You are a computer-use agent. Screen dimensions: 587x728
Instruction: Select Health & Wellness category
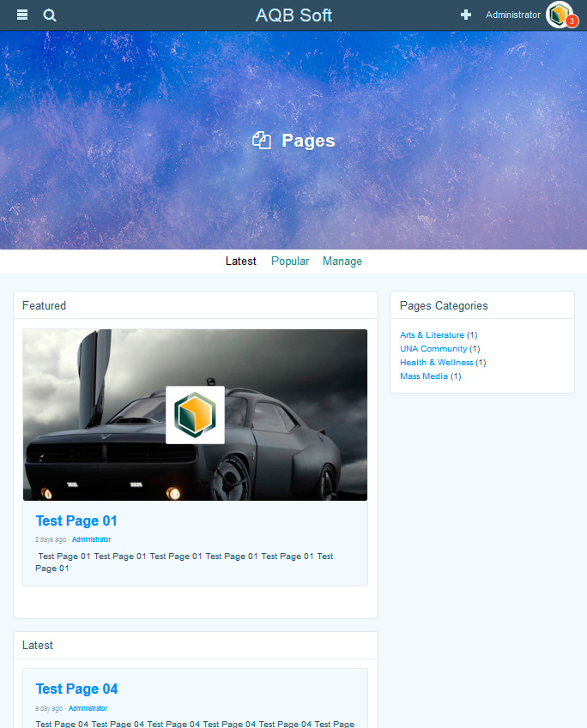(x=436, y=363)
